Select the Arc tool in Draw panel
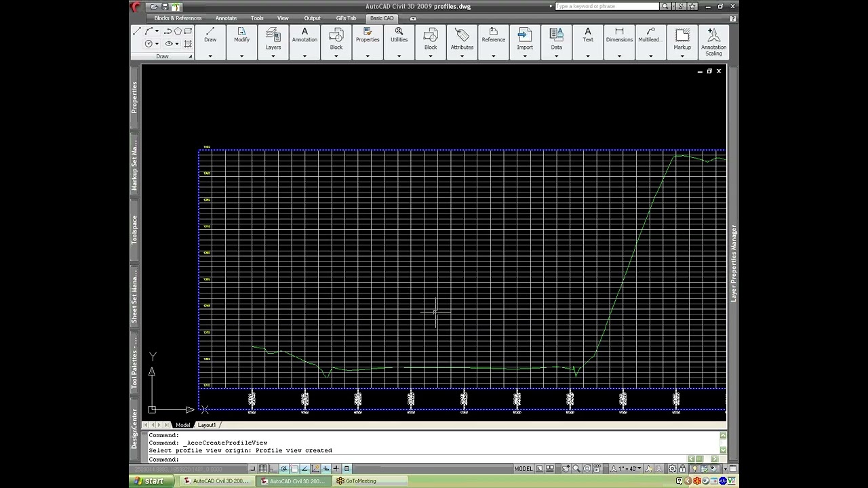This screenshot has width=868, height=488. click(148, 31)
